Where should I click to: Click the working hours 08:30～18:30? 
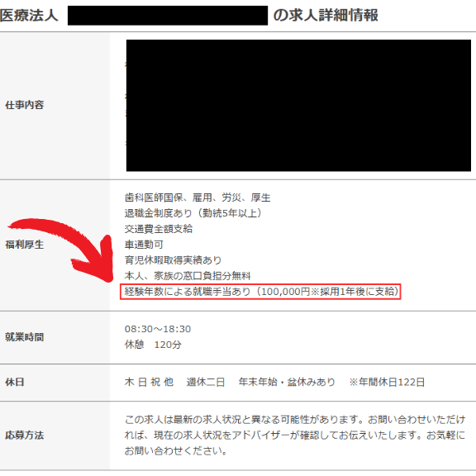coord(158,329)
